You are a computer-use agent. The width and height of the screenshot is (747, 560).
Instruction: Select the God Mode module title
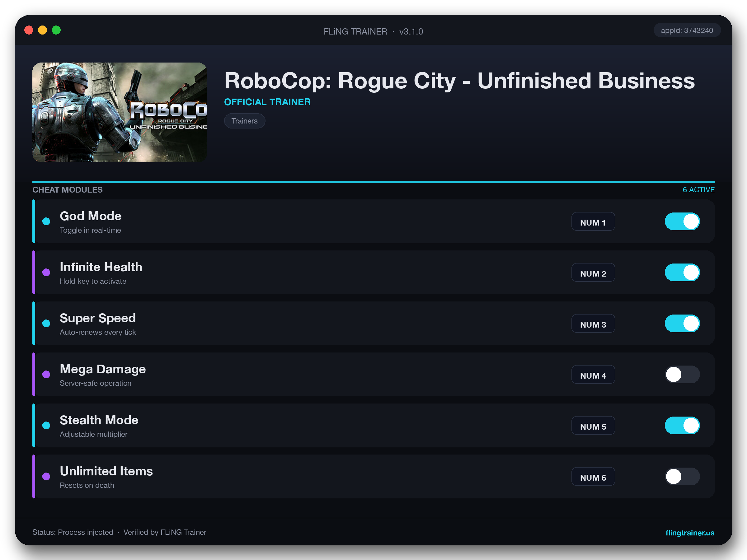point(91,216)
